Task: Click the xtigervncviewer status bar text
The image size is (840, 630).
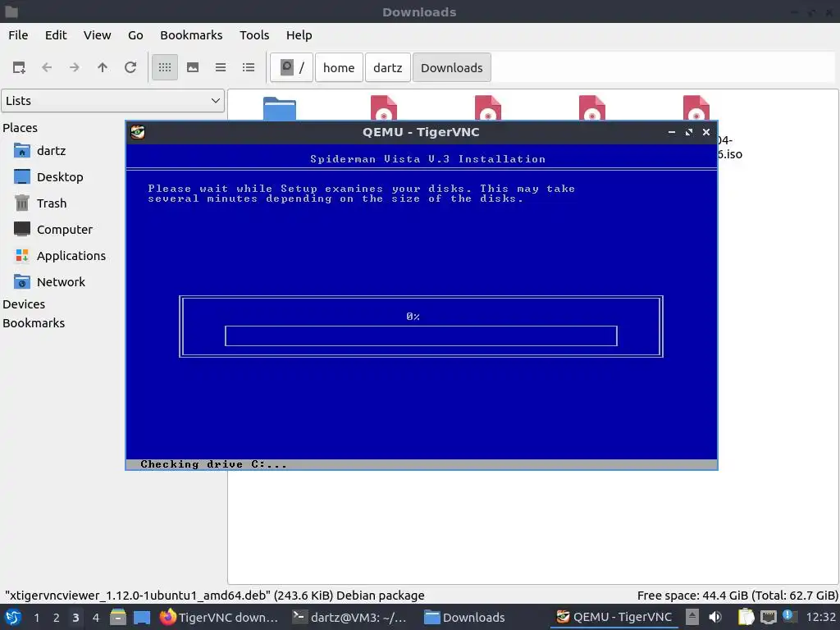Action: pyautogui.click(x=214, y=596)
